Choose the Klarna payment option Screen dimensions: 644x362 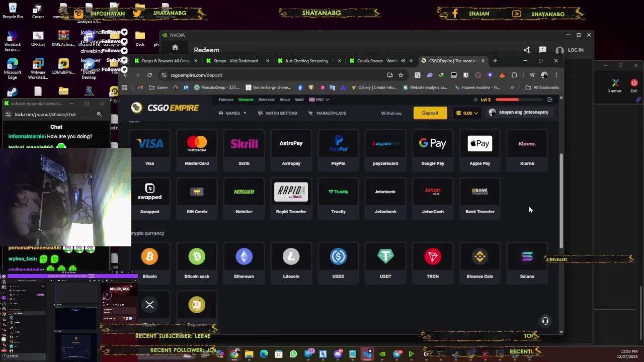pos(527,150)
